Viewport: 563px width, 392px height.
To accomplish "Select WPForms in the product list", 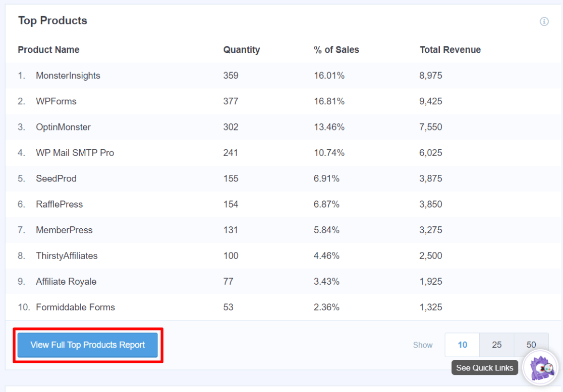I will [x=56, y=101].
